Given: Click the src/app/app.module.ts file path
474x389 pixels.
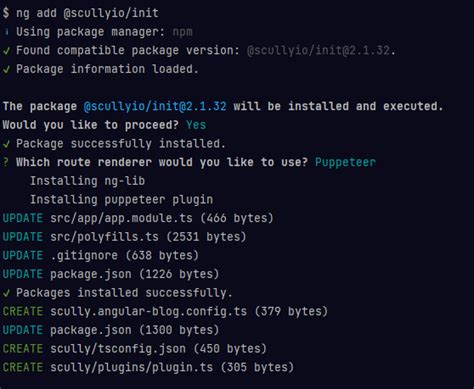Looking at the screenshot, I should 121,218.
